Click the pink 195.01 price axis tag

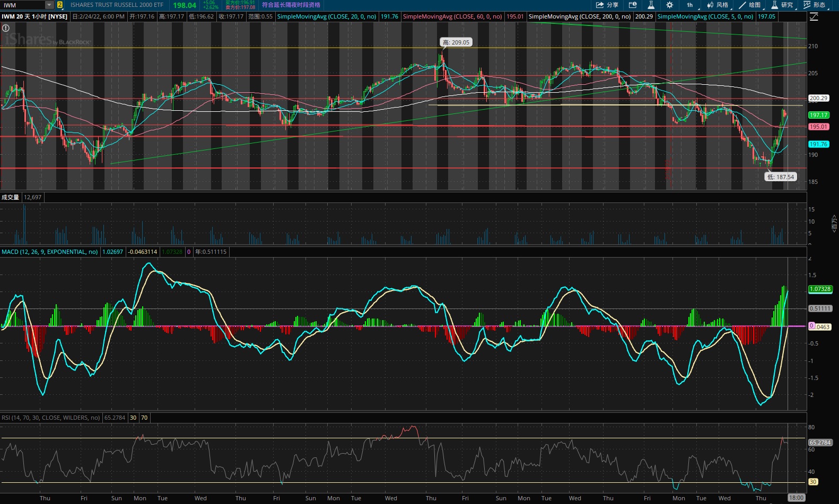click(818, 127)
